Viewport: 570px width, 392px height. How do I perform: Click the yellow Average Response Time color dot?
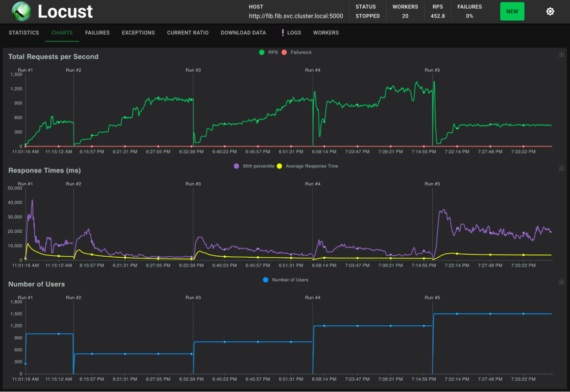tap(279, 166)
